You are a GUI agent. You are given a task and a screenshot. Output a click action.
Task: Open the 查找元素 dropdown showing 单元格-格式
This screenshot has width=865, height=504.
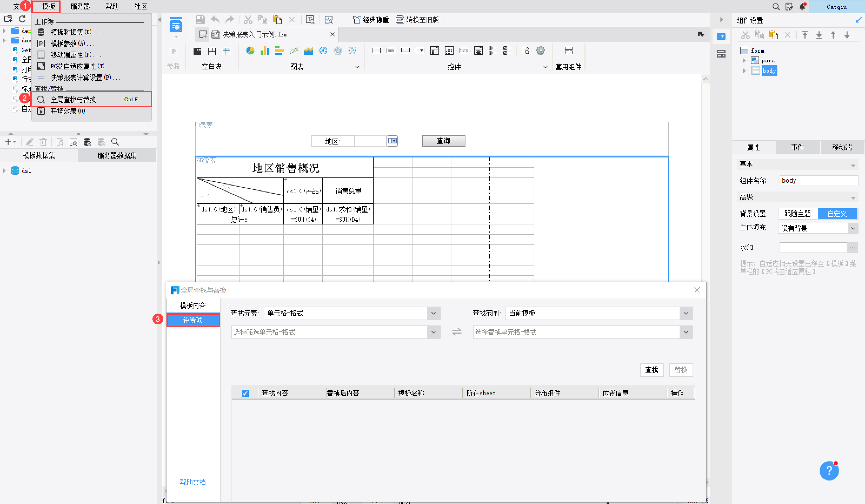point(433,313)
